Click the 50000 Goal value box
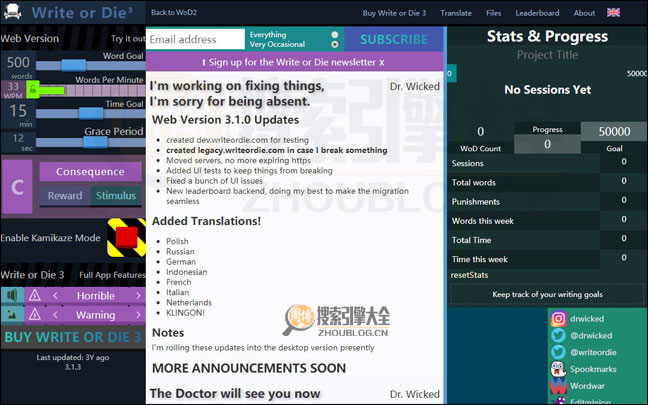Viewport: 648px width, 405px height. click(614, 131)
